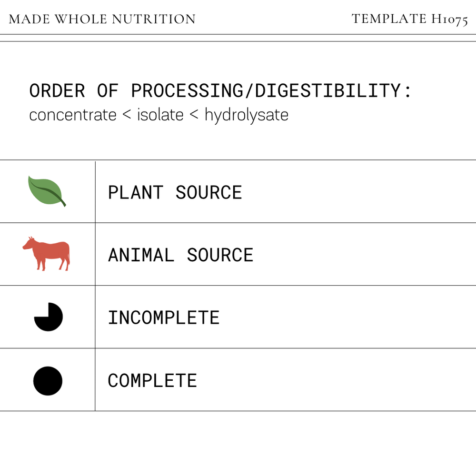The image size is (476, 476).
Task: Click the word SOURCE in animal row
Action: 220,255
